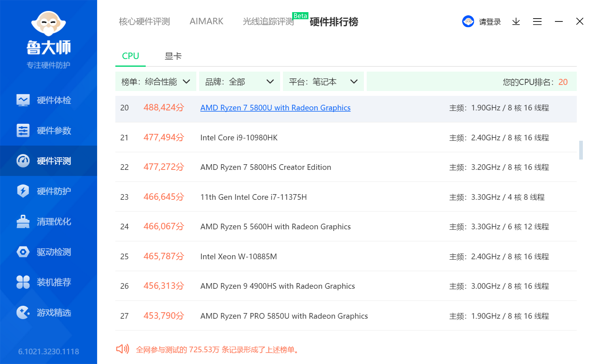595x364 pixels.
Task: Switch to 显卡 ranking tab
Action: coord(173,56)
